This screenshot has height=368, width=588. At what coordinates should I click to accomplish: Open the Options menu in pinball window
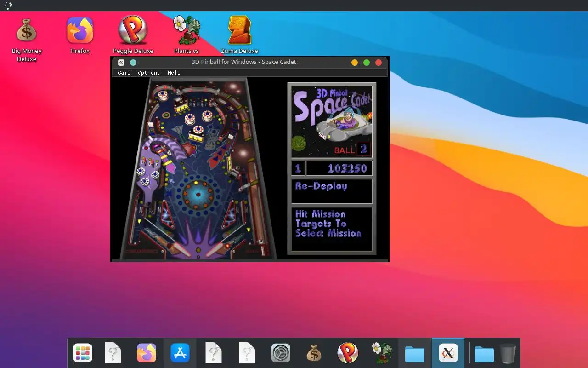coord(149,73)
